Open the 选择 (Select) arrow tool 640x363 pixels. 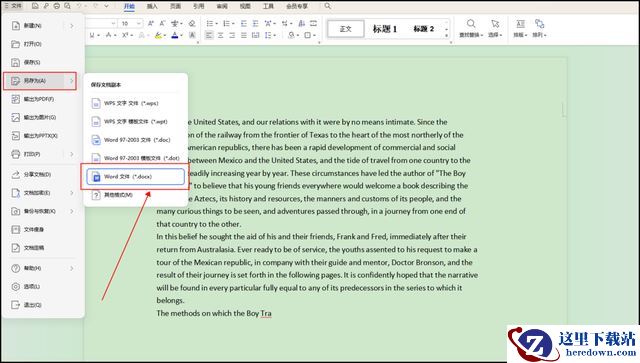point(495,29)
